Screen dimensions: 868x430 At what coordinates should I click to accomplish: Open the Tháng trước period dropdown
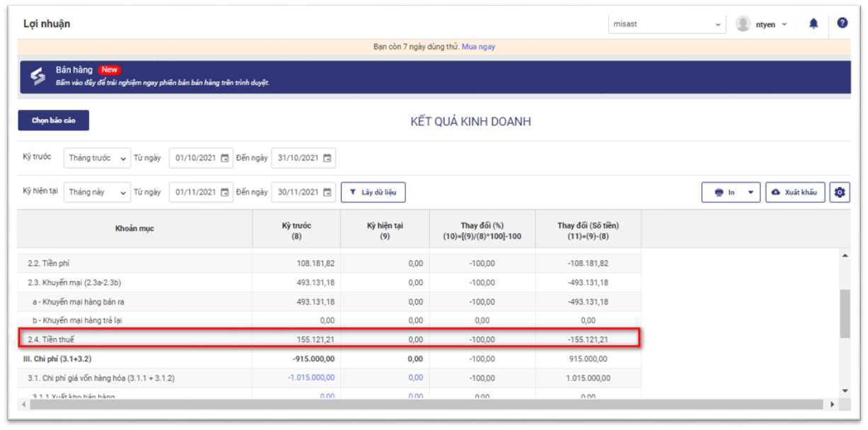97,158
